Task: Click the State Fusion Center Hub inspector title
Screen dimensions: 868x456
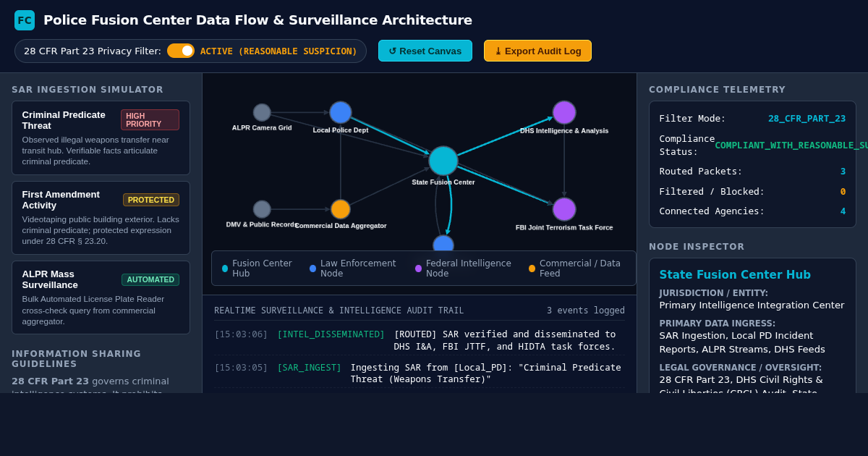Action: (x=735, y=275)
